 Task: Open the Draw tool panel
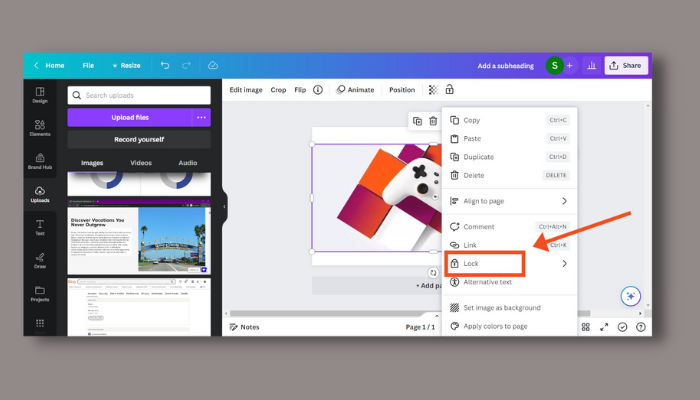(40, 260)
